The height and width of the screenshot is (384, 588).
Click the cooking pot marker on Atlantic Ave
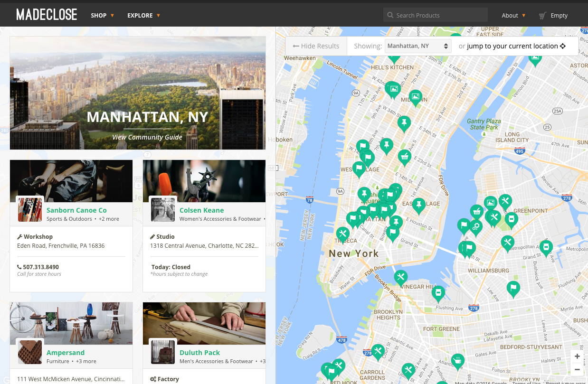tap(457, 361)
